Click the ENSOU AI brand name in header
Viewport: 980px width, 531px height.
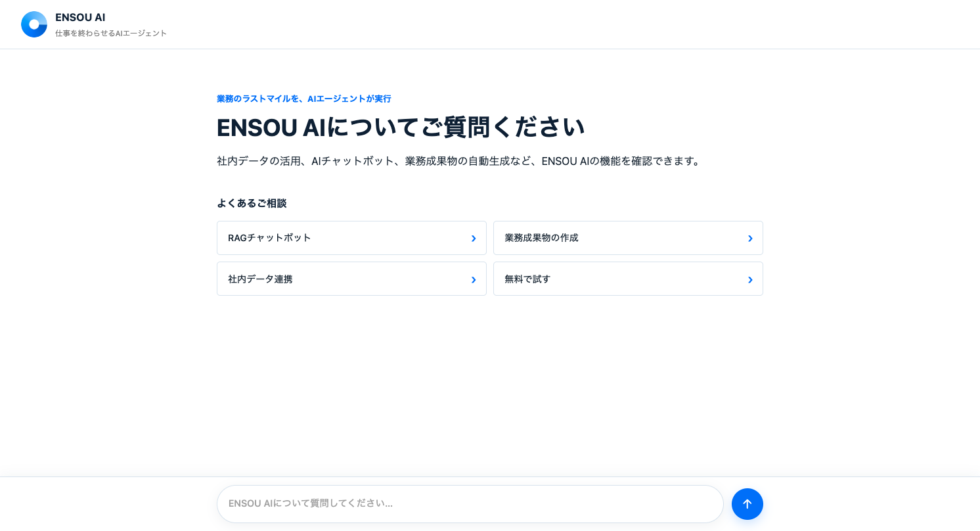(x=80, y=18)
